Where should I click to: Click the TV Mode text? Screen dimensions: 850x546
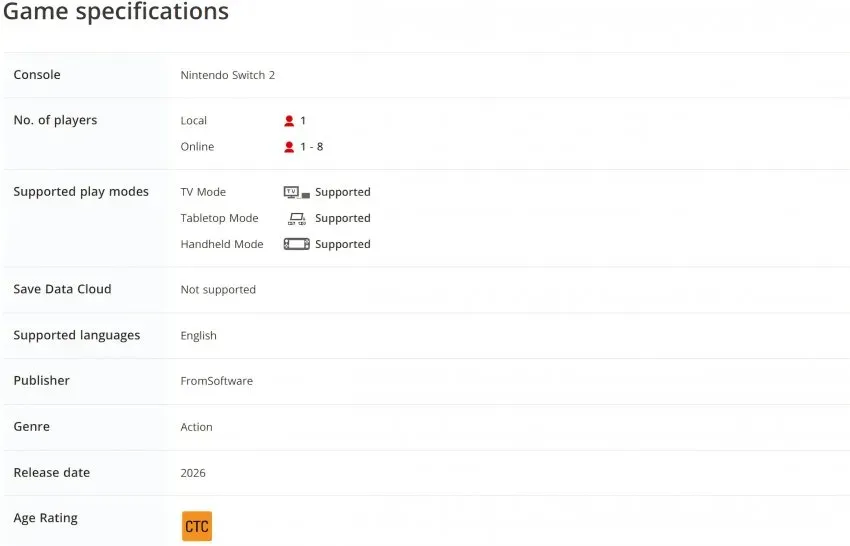click(203, 192)
